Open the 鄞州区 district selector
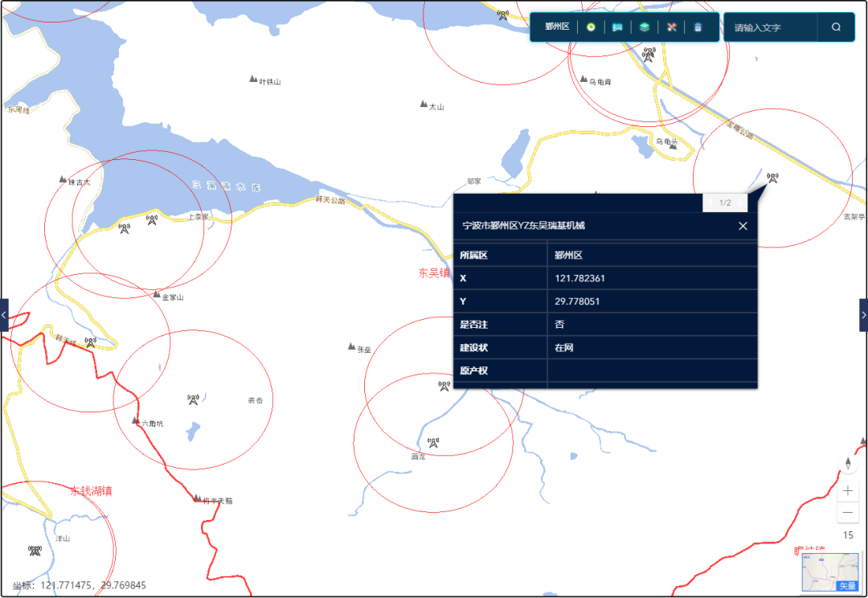 point(557,27)
